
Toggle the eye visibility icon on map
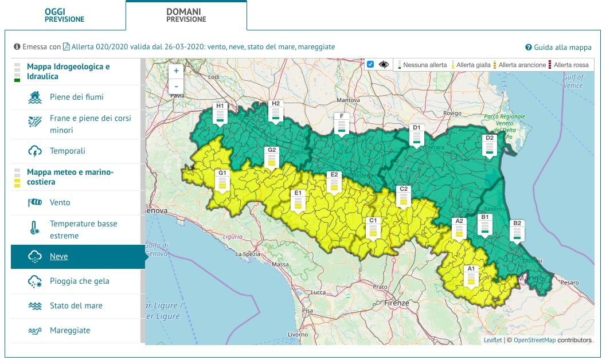[x=384, y=64]
